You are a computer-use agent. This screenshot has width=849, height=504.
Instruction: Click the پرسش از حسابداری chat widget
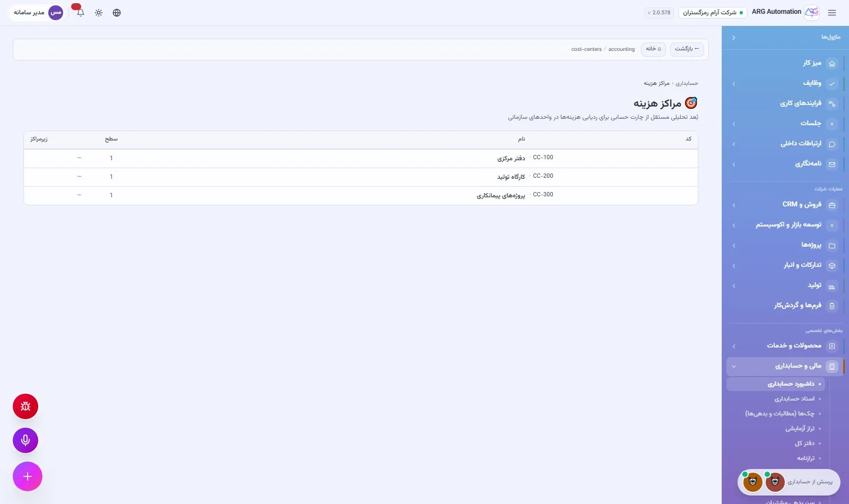pyautogui.click(x=789, y=482)
